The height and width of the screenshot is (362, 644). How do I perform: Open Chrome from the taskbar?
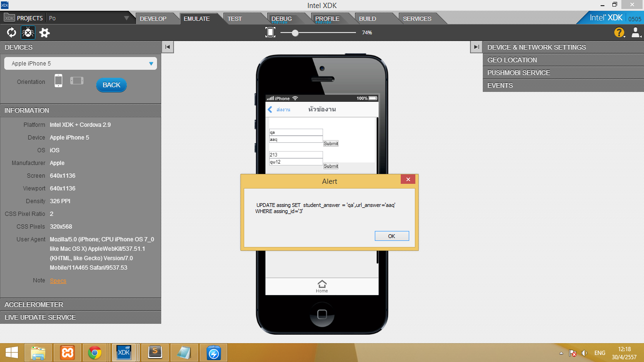pos(95,353)
